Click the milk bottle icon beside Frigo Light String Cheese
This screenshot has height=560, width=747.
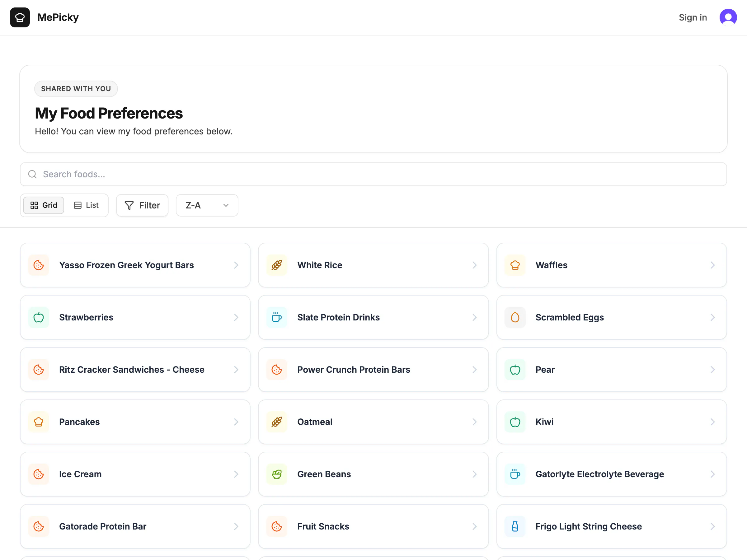(515, 527)
